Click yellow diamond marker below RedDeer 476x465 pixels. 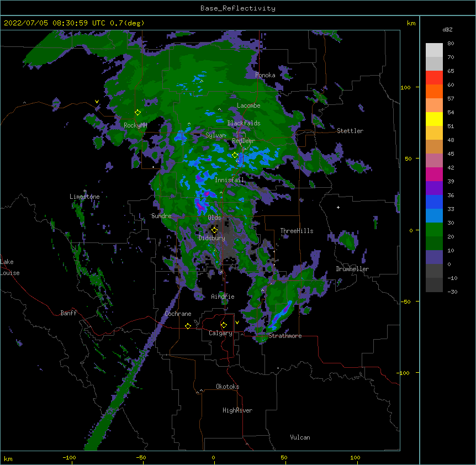[235, 155]
